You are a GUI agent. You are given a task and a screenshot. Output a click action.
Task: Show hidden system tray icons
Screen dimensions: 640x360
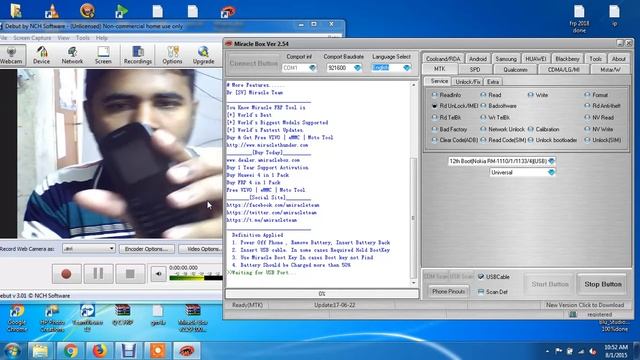pos(547,351)
